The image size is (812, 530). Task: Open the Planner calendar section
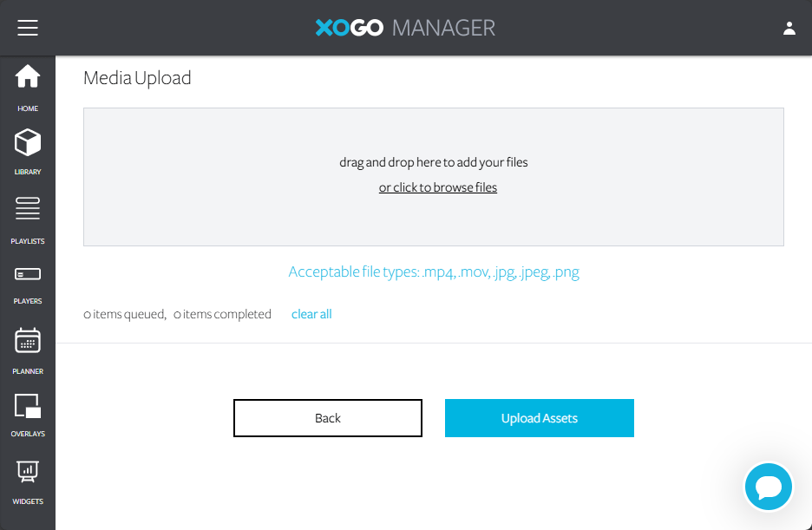tap(28, 350)
